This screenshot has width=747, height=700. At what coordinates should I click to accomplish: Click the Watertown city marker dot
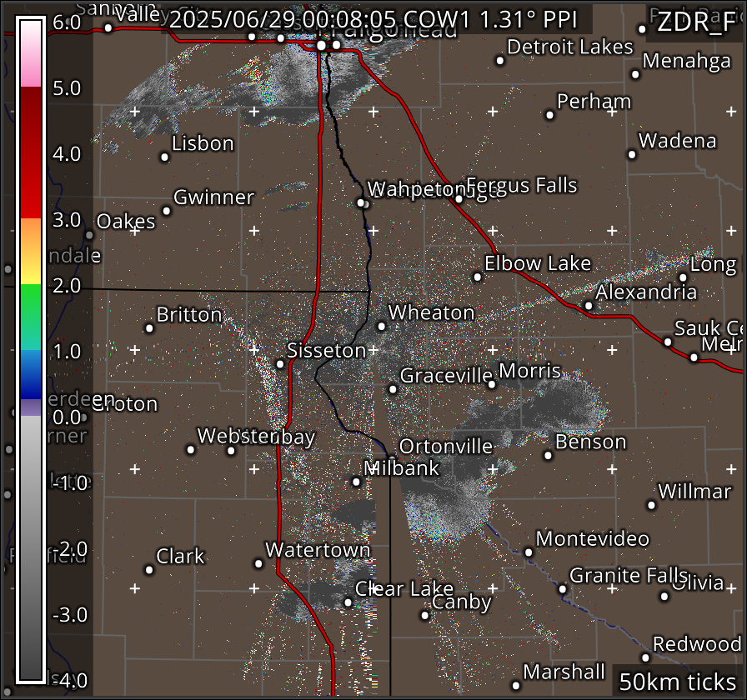258,563
